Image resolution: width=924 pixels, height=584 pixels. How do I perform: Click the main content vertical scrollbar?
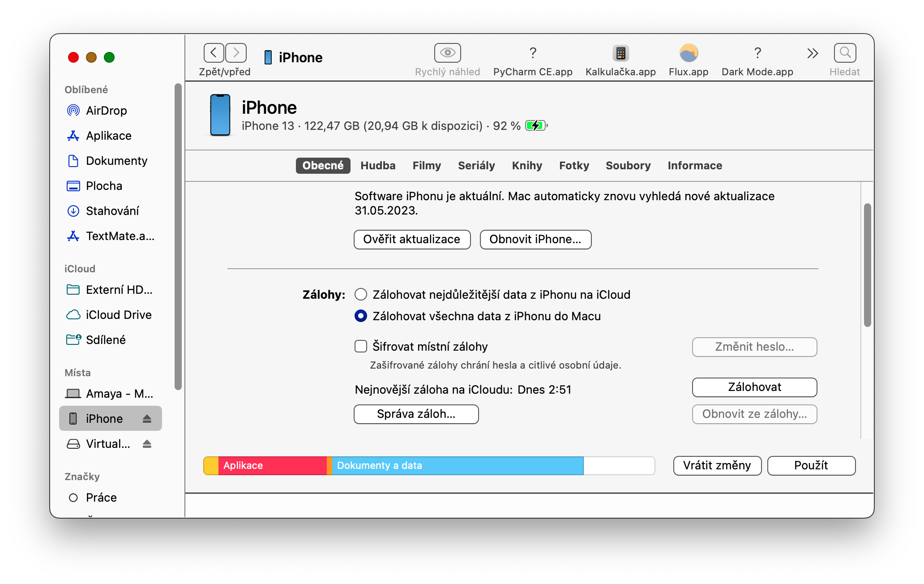tap(867, 265)
